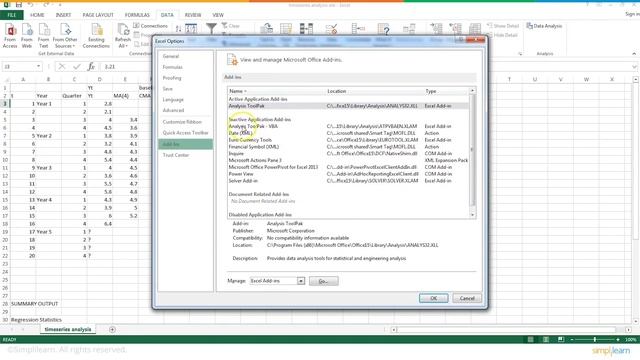
Task: Click the zoom slider in status bar
Action: coord(595,340)
